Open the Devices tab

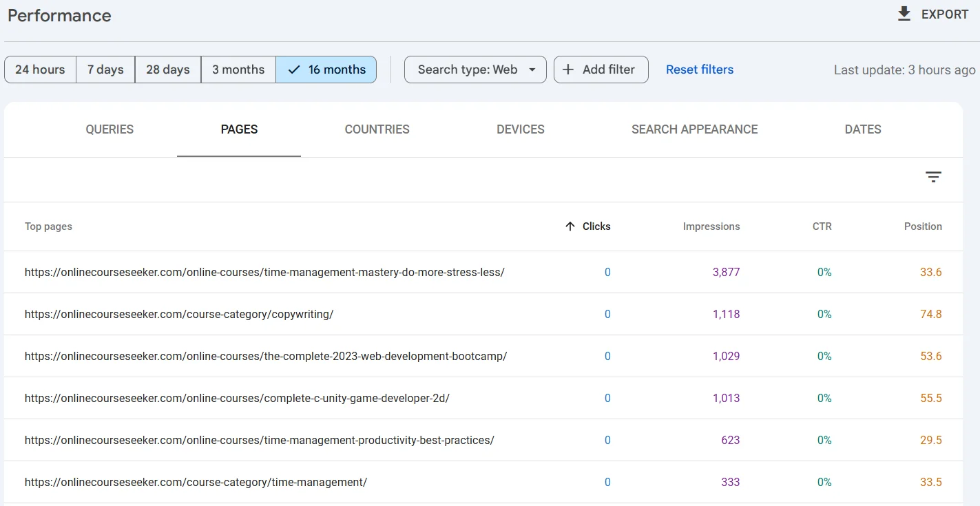point(520,129)
